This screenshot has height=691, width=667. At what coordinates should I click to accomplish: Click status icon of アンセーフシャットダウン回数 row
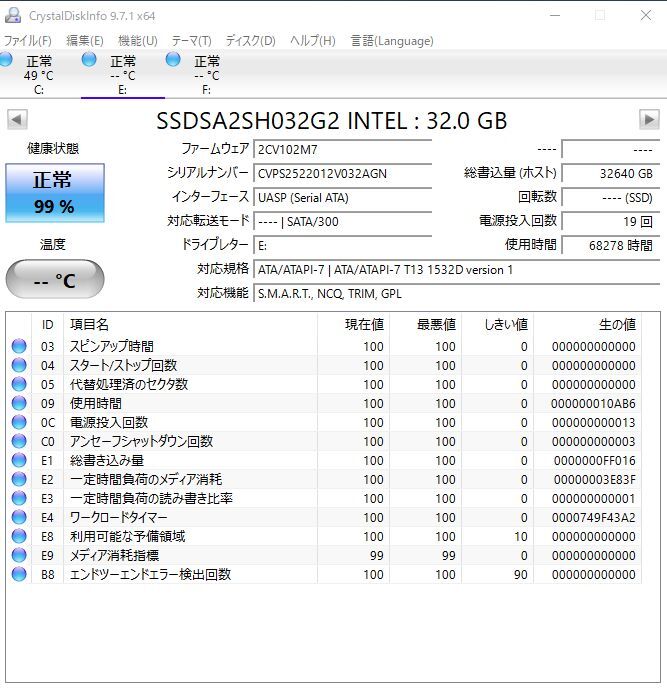click(19, 441)
